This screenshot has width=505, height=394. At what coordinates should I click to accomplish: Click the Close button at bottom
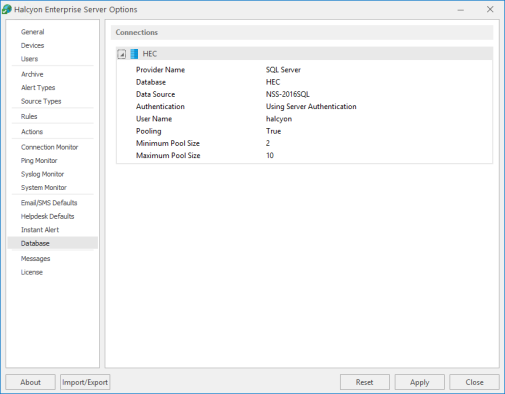[x=474, y=382]
